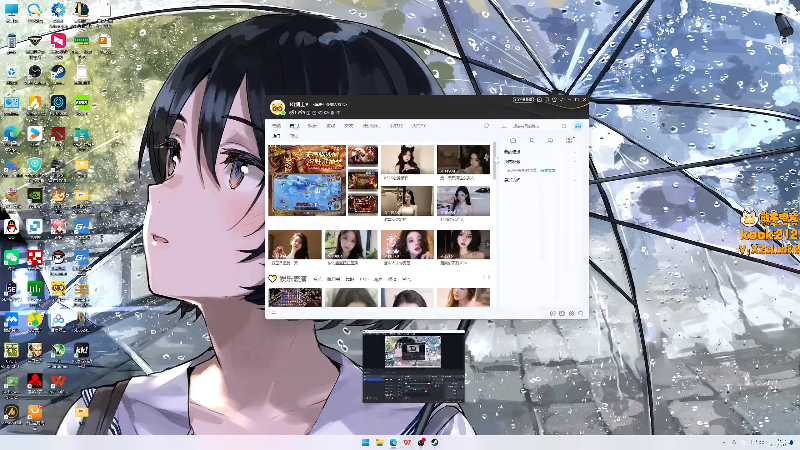Open the PowerPoint file on the desktop
The height and width of the screenshot is (450, 800).
click(105, 41)
